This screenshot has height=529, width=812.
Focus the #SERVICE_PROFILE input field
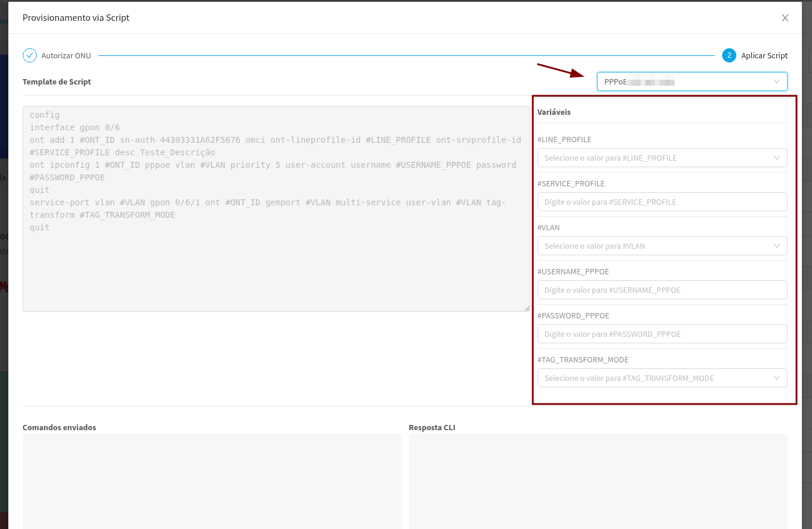pyautogui.click(x=662, y=202)
